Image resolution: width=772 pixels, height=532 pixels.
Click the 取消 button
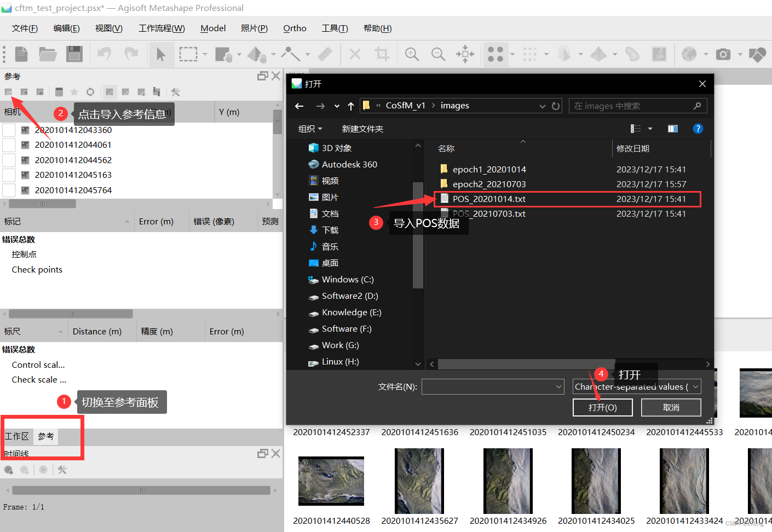(671, 407)
